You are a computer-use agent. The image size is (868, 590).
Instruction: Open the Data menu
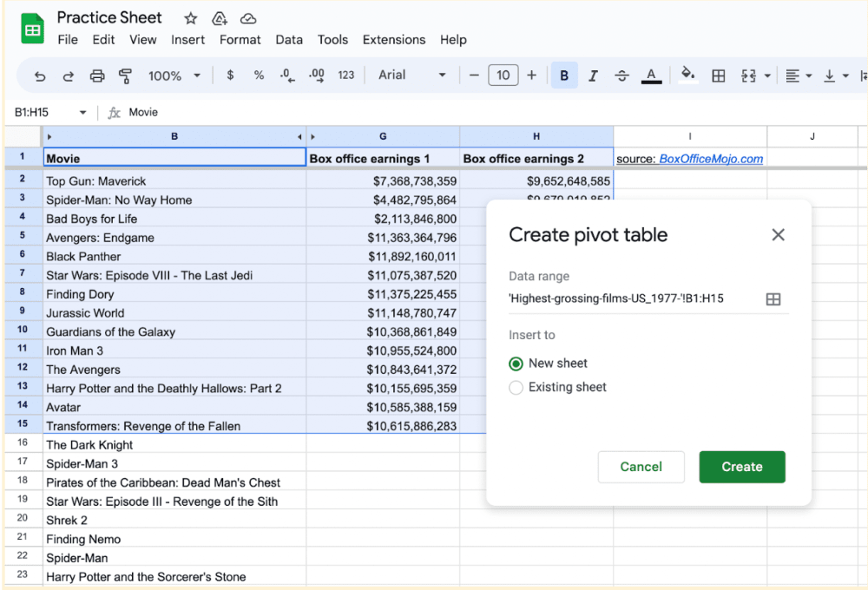point(289,40)
